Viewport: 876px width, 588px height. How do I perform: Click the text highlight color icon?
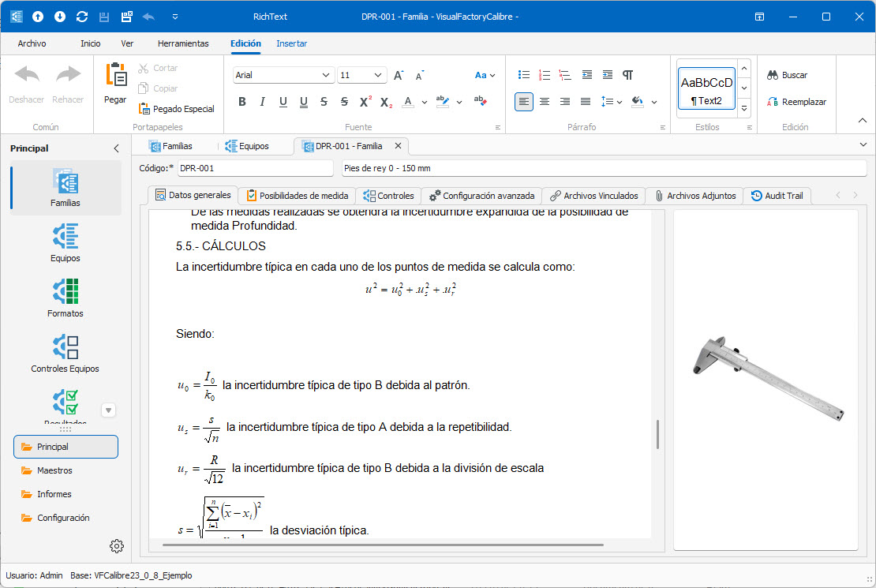[x=443, y=102]
